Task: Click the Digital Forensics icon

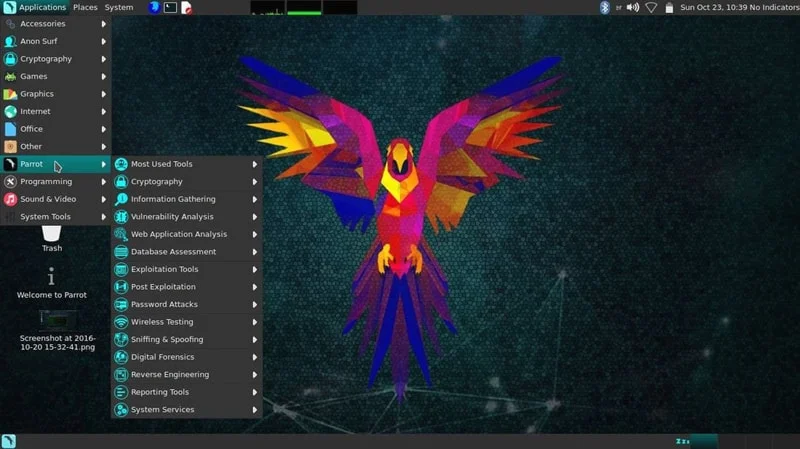Action: pyautogui.click(x=121, y=357)
